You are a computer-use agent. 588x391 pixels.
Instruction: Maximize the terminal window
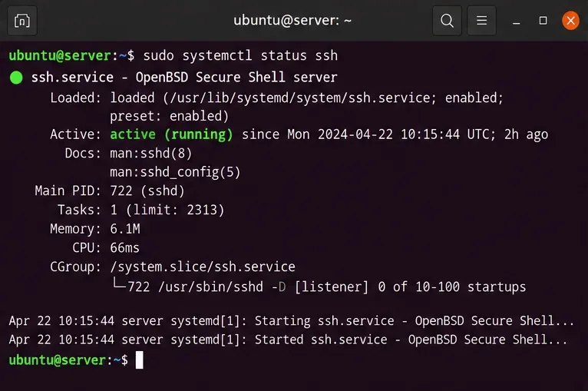[543, 21]
